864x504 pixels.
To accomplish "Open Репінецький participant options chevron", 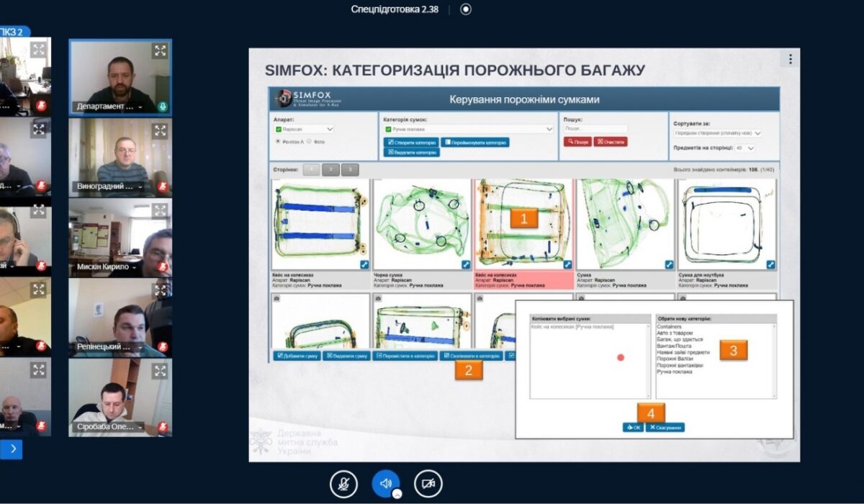I will (140, 346).
